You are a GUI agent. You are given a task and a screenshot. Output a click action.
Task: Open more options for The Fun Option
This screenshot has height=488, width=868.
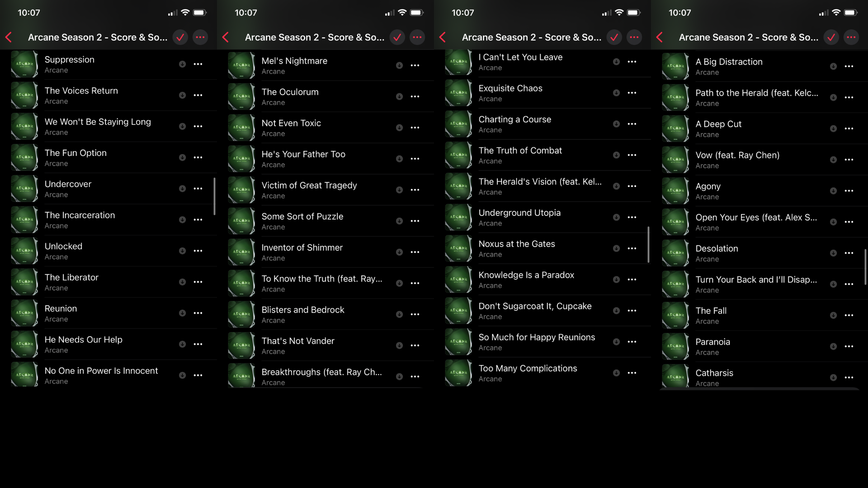pyautogui.click(x=198, y=158)
